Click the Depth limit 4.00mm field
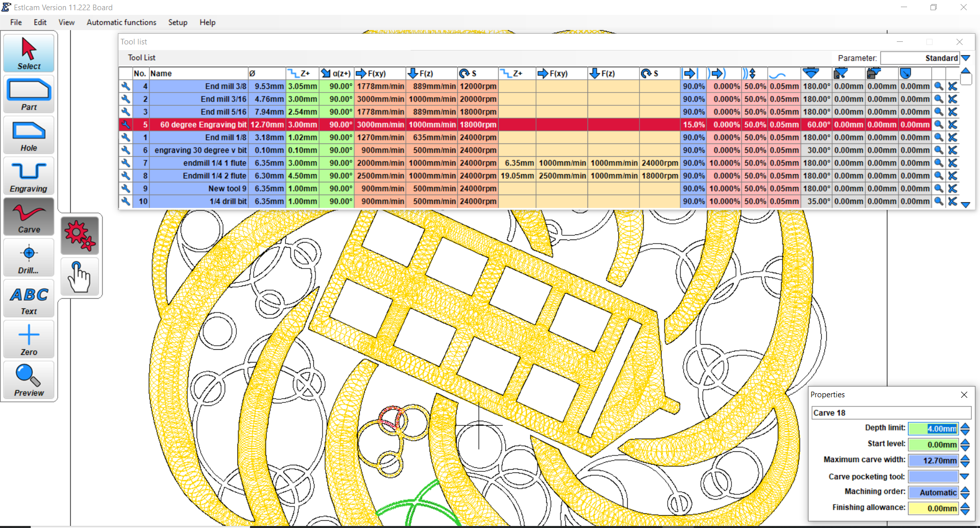Viewport: 980px width, 528px height. pos(933,428)
